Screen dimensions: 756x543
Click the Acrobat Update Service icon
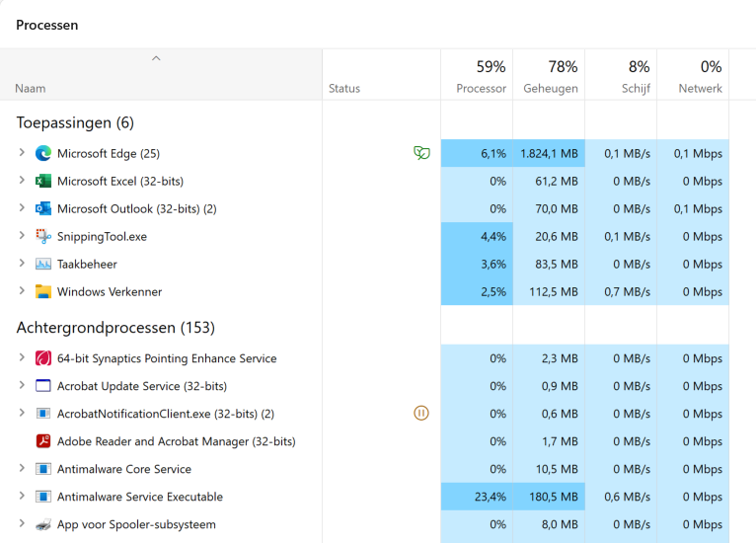(43, 386)
